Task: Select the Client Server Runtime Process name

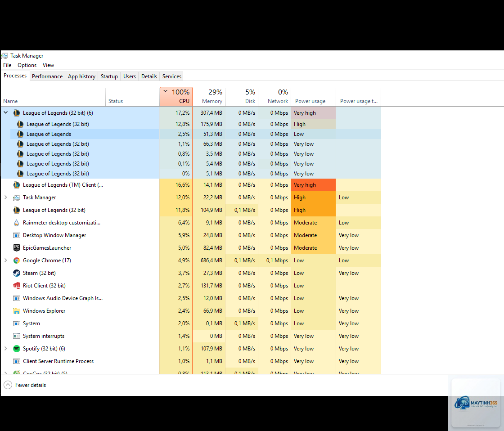Action: click(x=58, y=361)
